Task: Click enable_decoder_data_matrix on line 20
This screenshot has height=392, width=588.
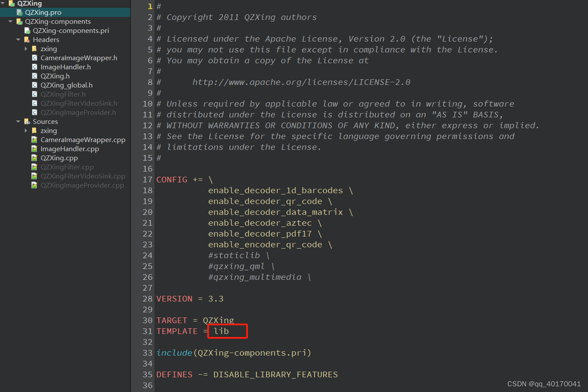Action: coord(276,212)
